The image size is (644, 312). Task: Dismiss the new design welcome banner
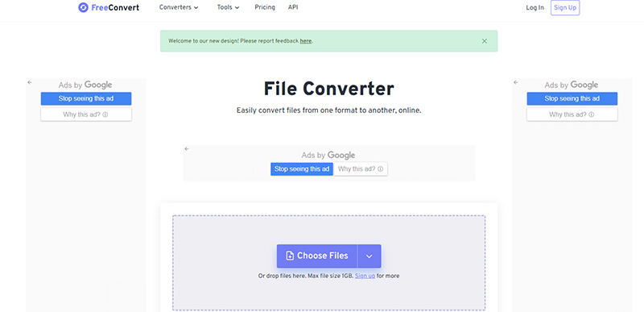(485, 41)
